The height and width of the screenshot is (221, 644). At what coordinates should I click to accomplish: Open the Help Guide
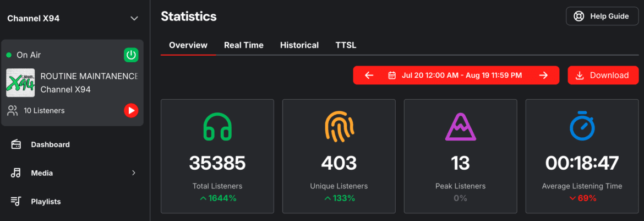point(602,16)
